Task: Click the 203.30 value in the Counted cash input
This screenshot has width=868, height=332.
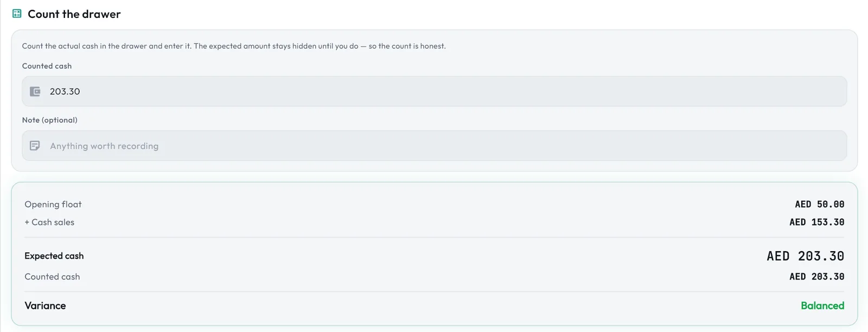Action: click(65, 91)
